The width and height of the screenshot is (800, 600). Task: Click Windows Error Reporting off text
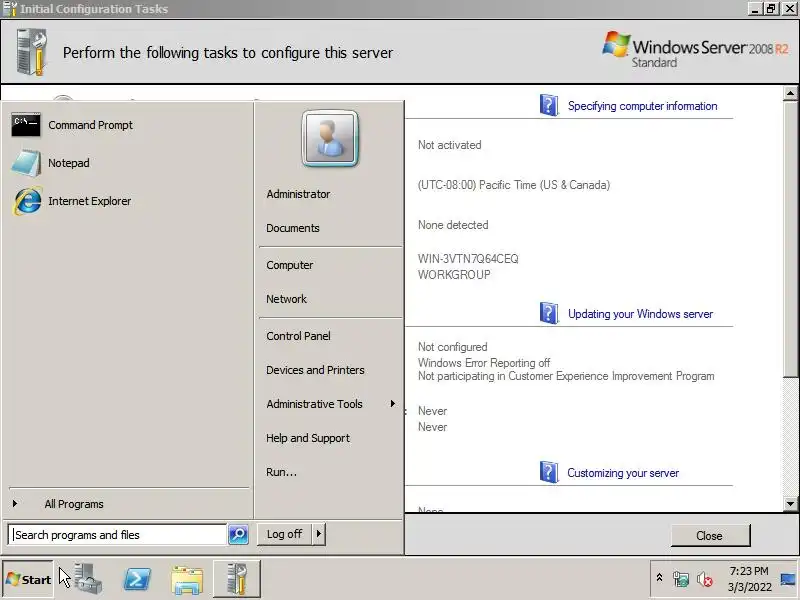click(484, 363)
